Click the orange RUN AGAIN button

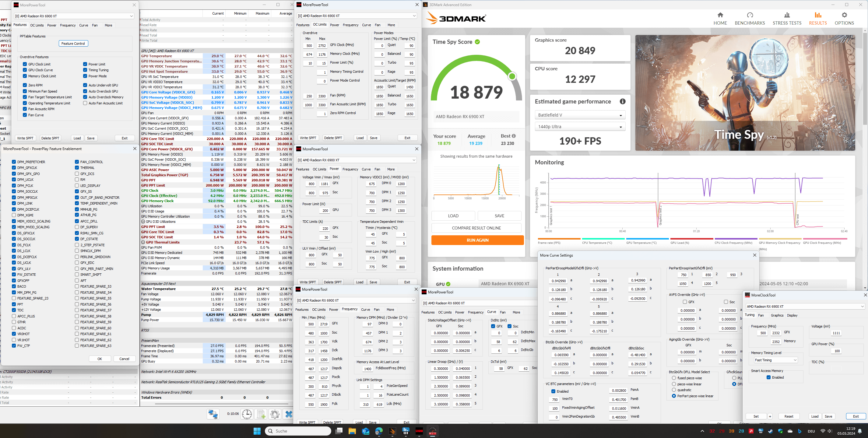point(477,240)
